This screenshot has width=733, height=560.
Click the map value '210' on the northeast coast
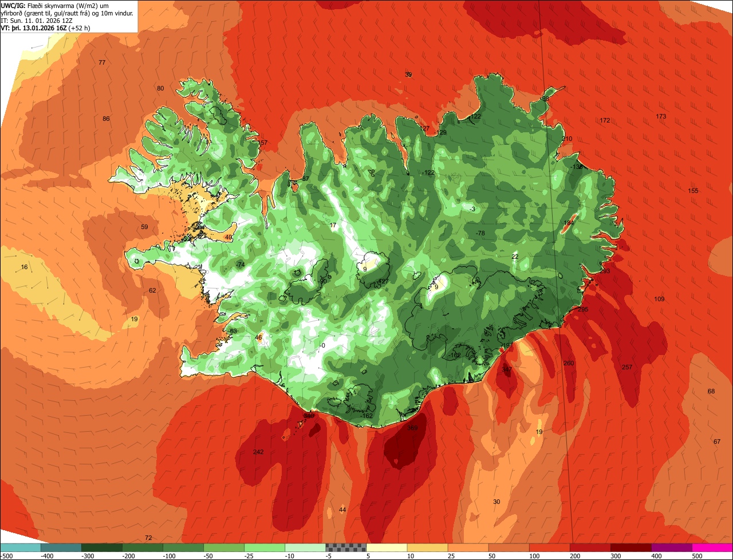pyautogui.click(x=567, y=139)
